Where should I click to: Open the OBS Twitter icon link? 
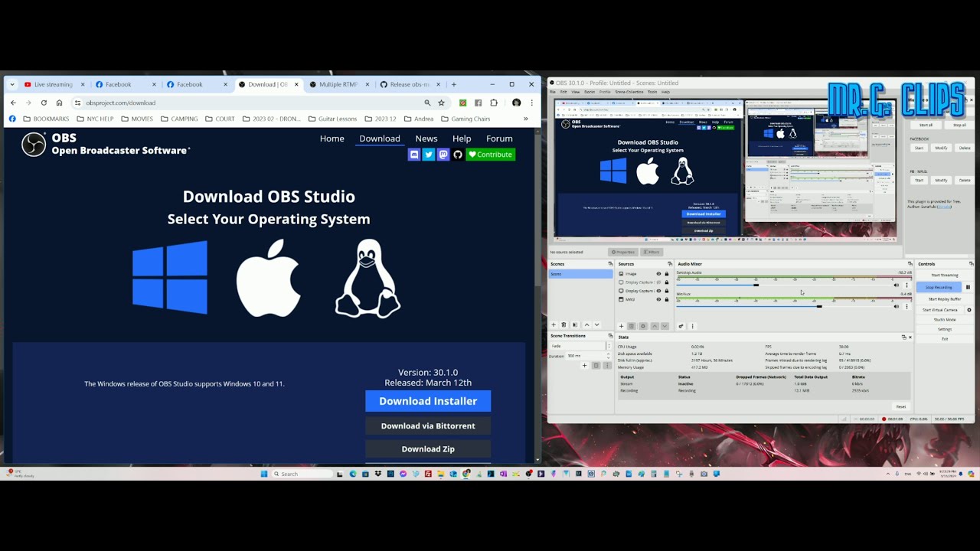pyautogui.click(x=429, y=155)
